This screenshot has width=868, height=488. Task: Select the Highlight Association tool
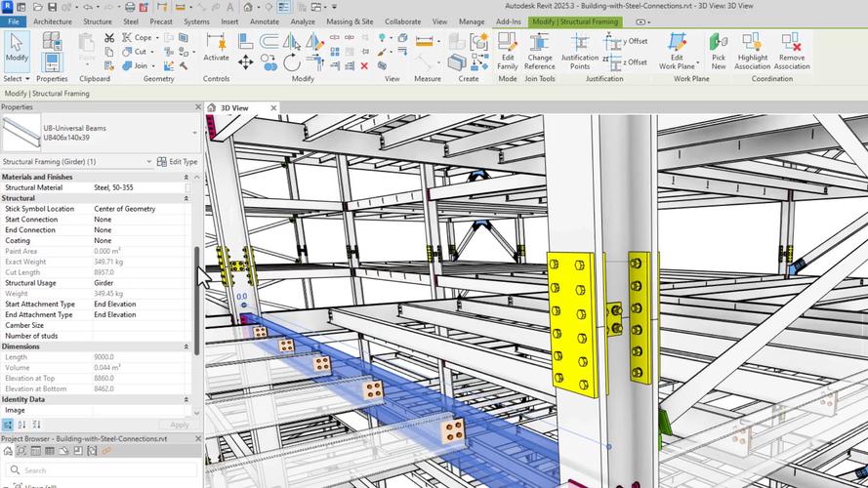[753, 49]
